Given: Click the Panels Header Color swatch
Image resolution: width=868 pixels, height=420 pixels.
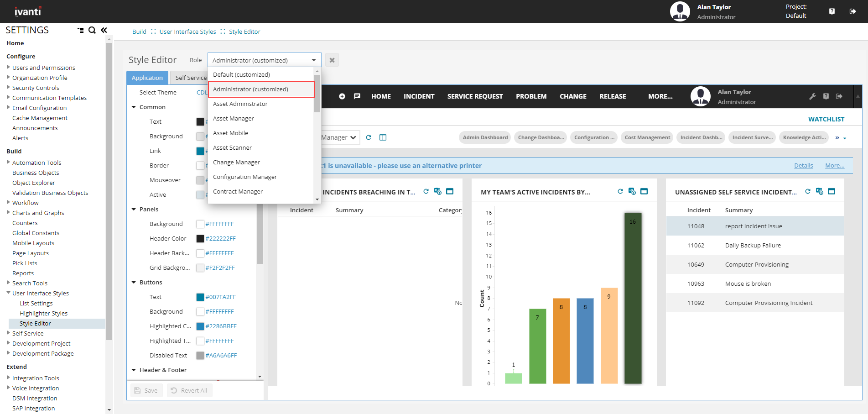Looking at the screenshot, I should point(200,239).
